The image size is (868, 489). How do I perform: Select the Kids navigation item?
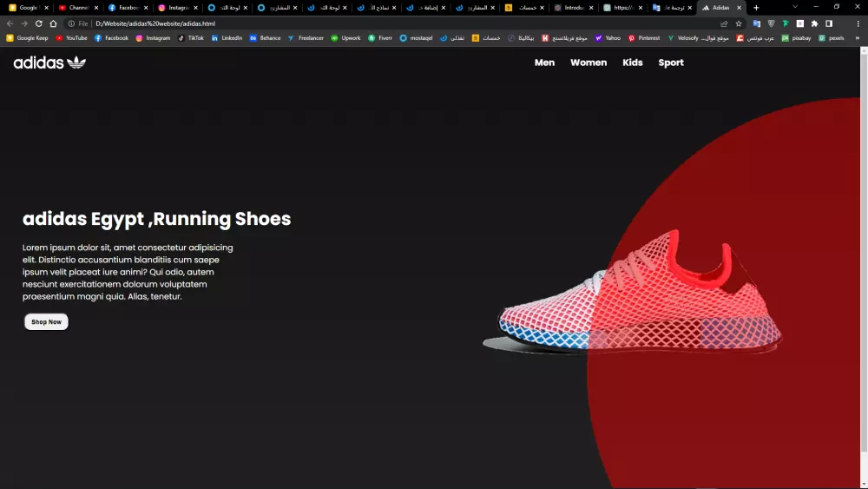tap(632, 63)
